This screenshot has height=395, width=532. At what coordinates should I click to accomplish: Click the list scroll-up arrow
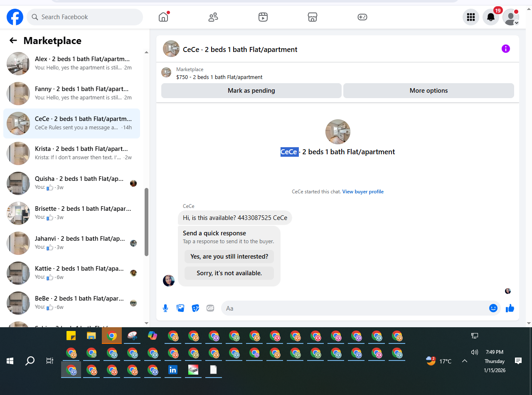[x=146, y=52]
